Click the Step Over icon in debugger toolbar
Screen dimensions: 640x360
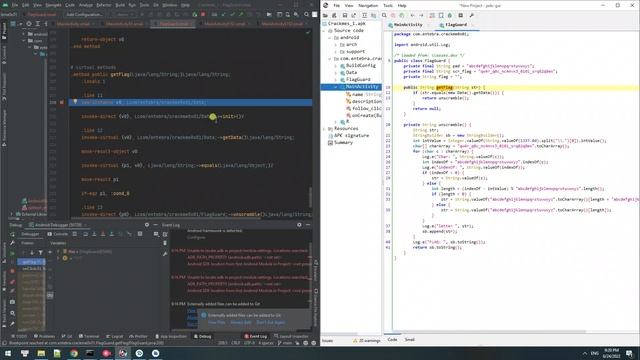(x=85, y=234)
